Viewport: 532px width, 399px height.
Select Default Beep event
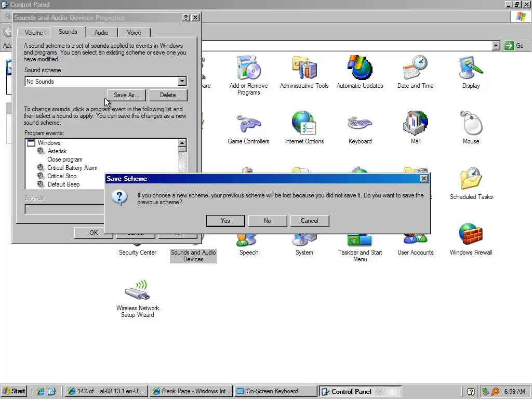click(x=63, y=184)
